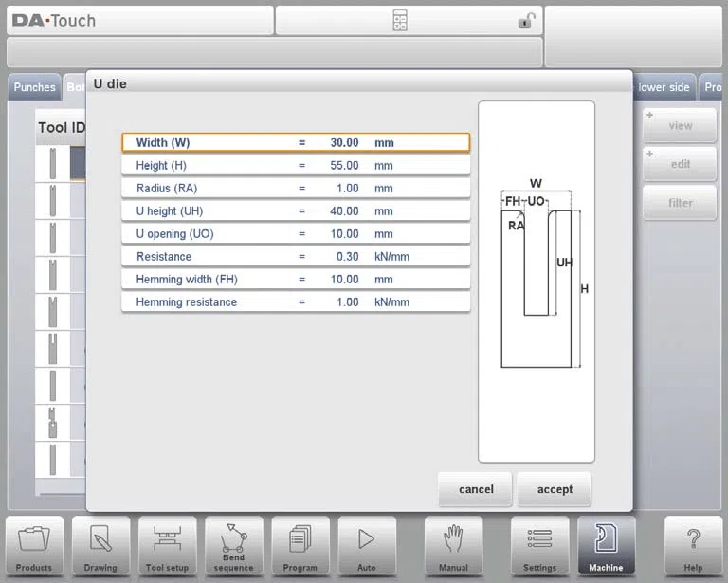
Task: Switch to the Punches tab
Action: pos(34,87)
